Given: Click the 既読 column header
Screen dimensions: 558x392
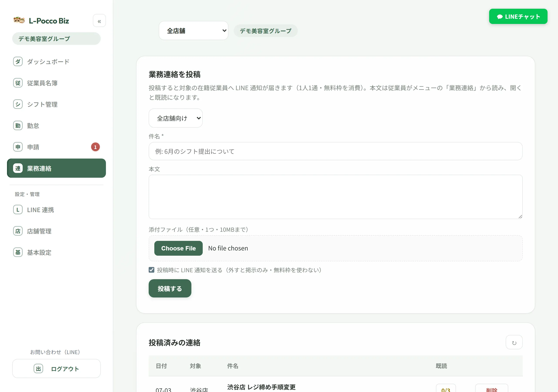Looking at the screenshot, I should [x=441, y=366].
